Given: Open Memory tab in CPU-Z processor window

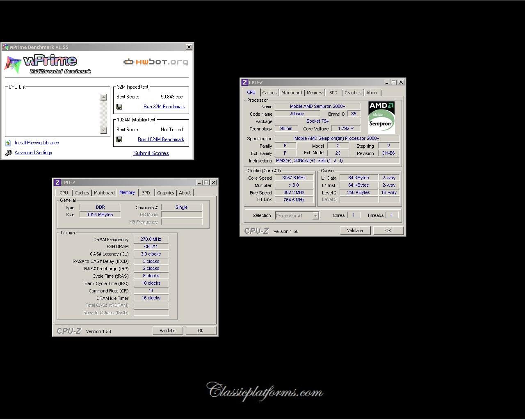Looking at the screenshot, I should pos(315,93).
